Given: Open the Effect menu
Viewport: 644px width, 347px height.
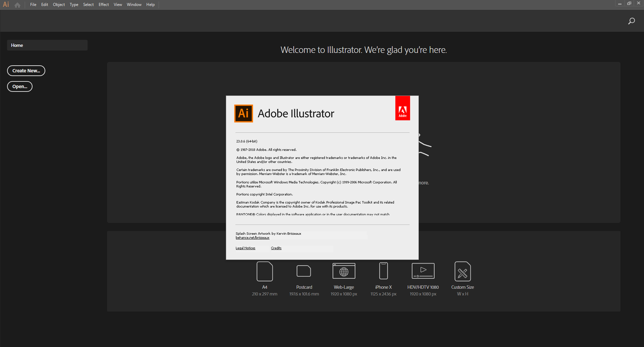Looking at the screenshot, I should [x=104, y=5].
